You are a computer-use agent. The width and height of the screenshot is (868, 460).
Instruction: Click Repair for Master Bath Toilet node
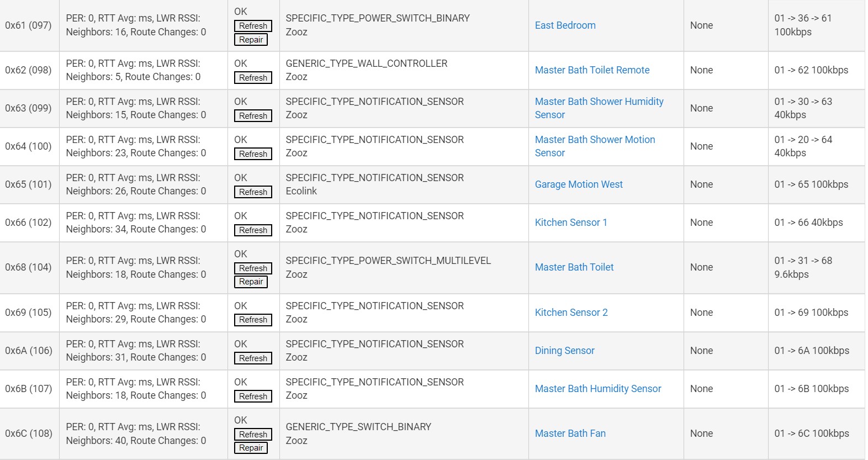click(251, 282)
